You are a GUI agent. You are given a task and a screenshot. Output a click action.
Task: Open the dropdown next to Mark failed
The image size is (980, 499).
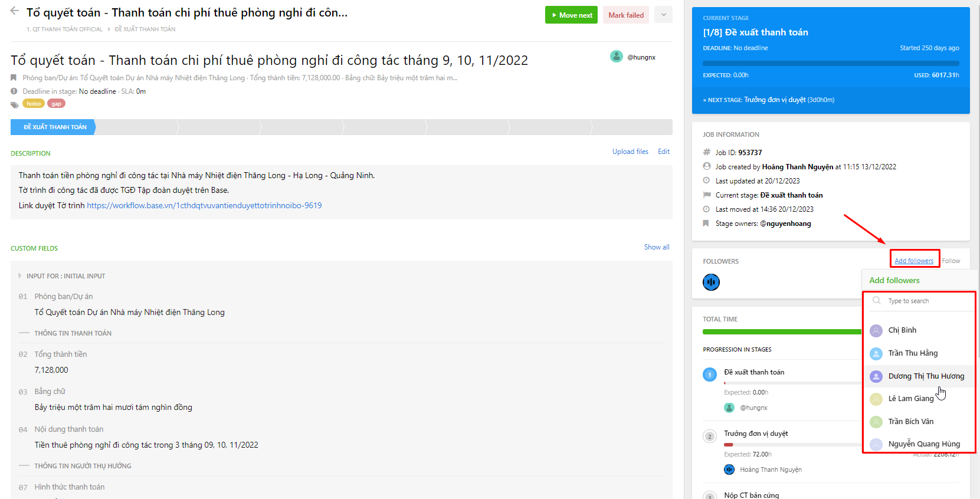click(663, 15)
